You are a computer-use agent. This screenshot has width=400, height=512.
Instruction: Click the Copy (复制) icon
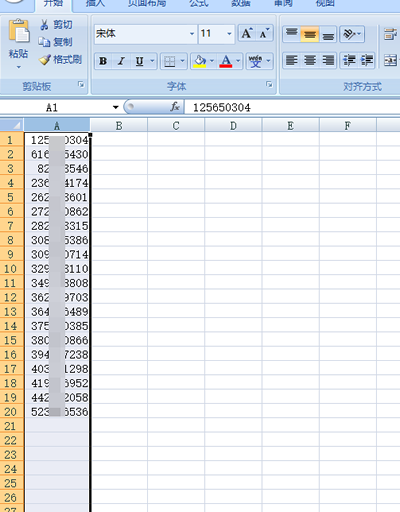[44, 42]
